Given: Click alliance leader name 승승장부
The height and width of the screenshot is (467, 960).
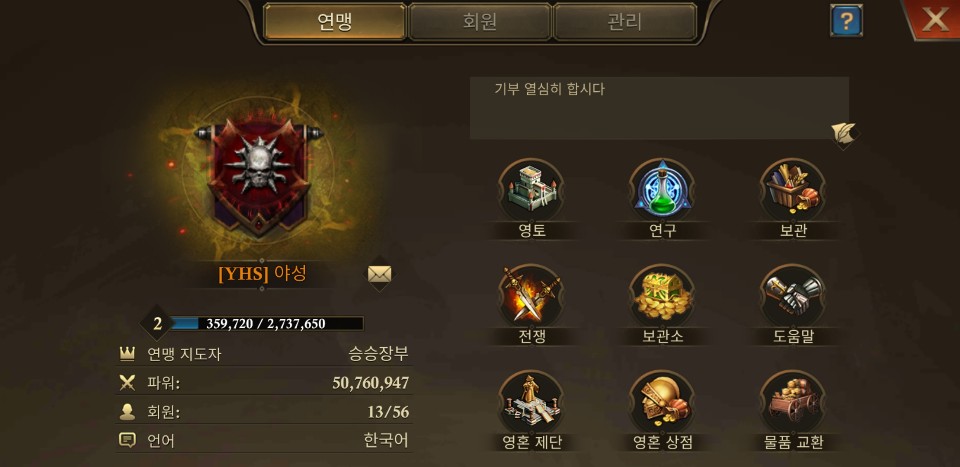Looking at the screenshot, I should tap(378, 354).
